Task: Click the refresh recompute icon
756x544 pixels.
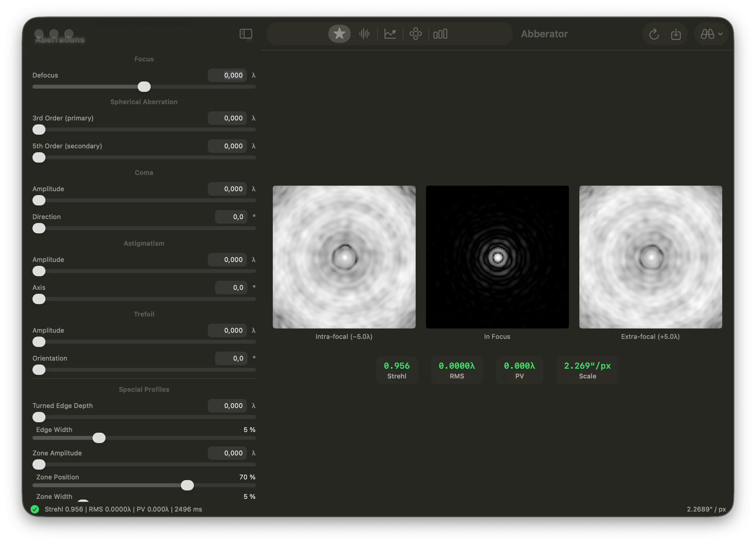Action: [654, 34]
